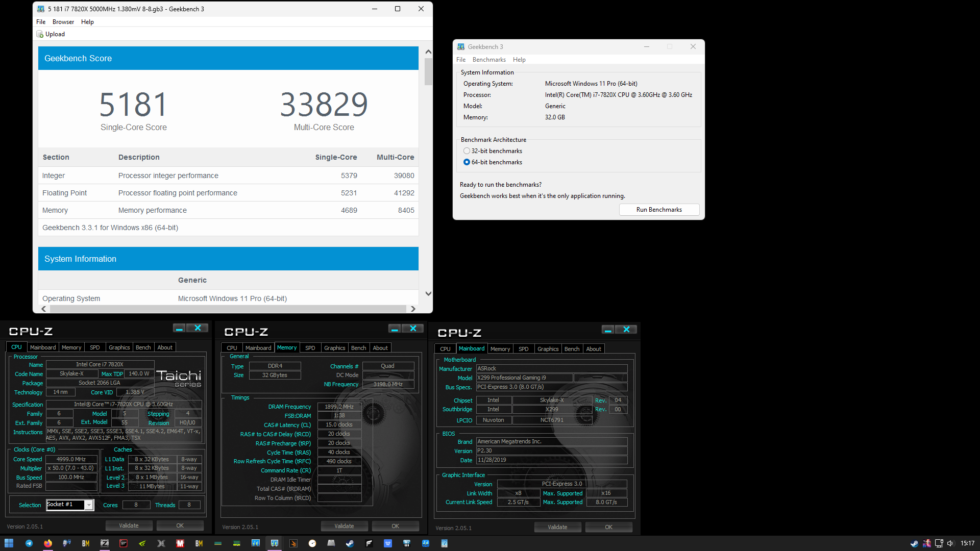The height and width of the screenshot is (551, 980).
Task: Click OK in middle CPU-Z window
Action: pos(396,526)
